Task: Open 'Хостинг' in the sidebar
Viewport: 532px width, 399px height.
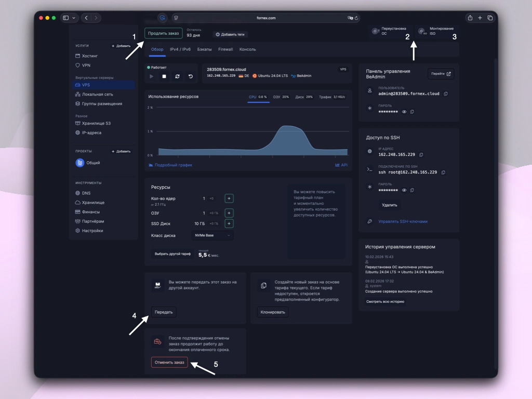Action: 89,56
